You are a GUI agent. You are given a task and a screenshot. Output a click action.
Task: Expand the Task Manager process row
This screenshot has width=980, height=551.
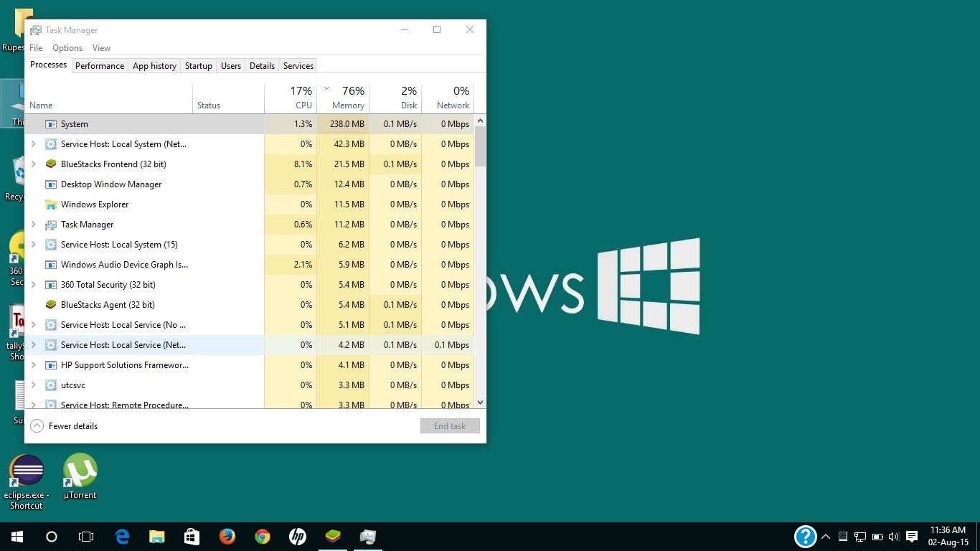[x=33, y=225]
